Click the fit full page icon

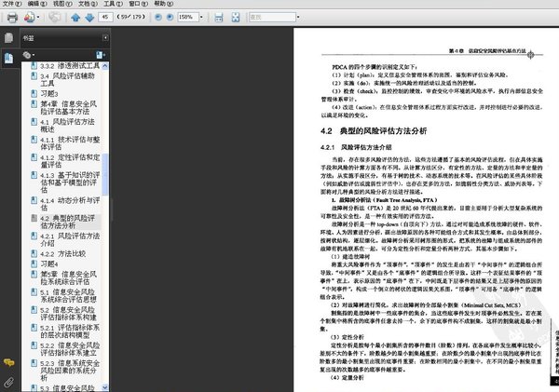(236, 18)
